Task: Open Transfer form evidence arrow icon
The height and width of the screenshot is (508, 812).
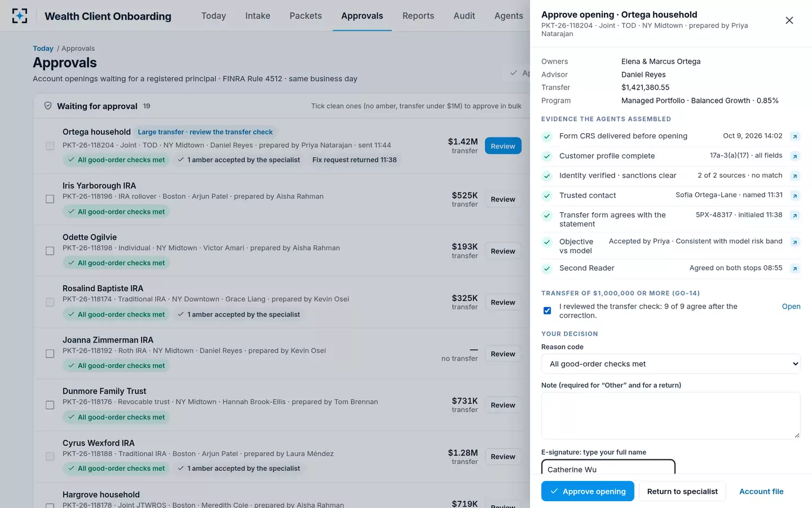Action: click(x=795, y=215)
